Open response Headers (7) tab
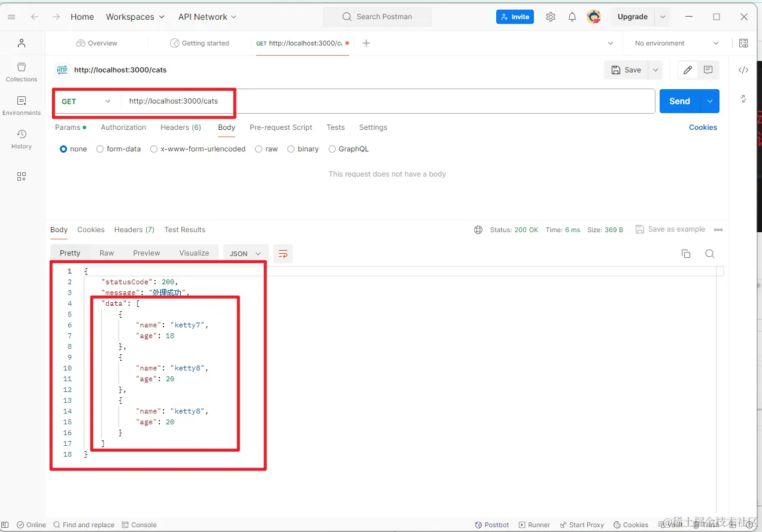Viewport: 762px width, 532px height. 134,230
